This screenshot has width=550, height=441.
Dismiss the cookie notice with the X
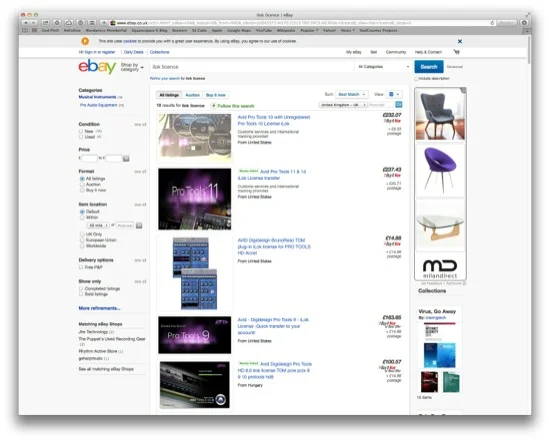pyautogui.click(x=460, y=41)
